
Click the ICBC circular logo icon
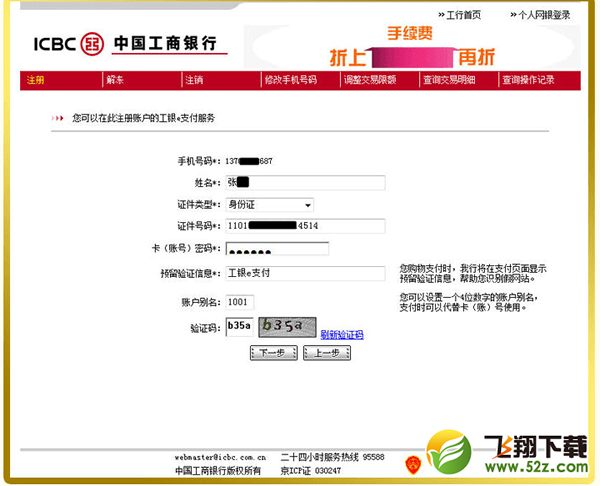[x=92, y=44]
